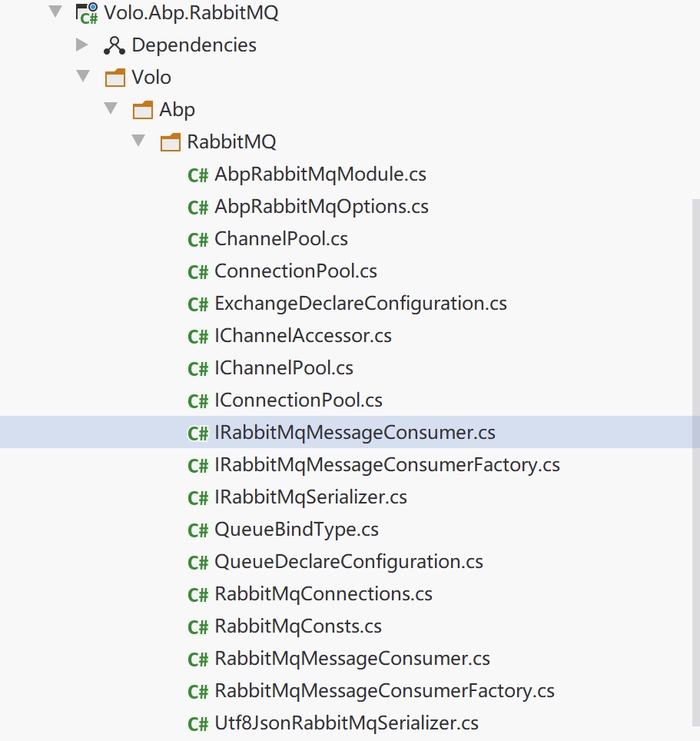This screenshot has width=700, height=741.
Task: Click the Volo folder icon
Action: coord(114,78)
